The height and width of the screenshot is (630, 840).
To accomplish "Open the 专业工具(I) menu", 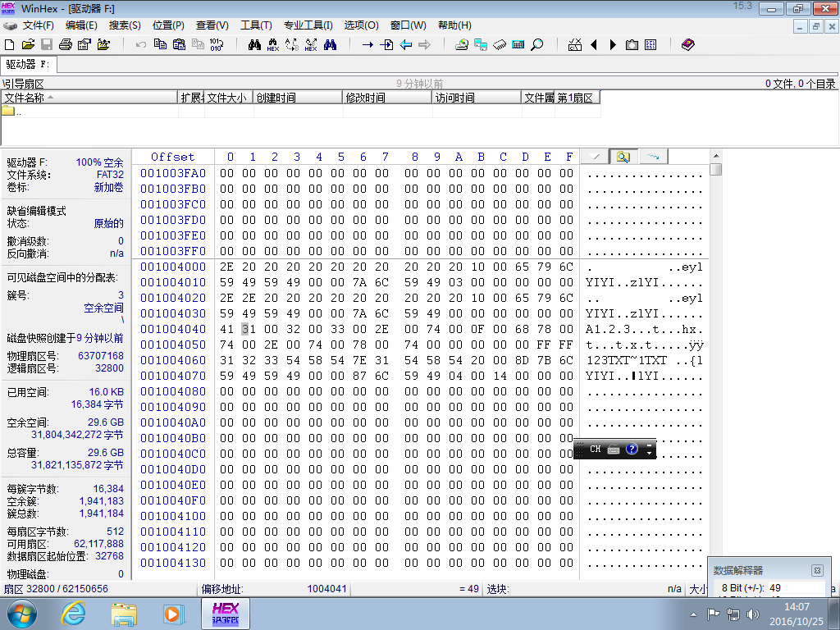I will click(308, 25).
